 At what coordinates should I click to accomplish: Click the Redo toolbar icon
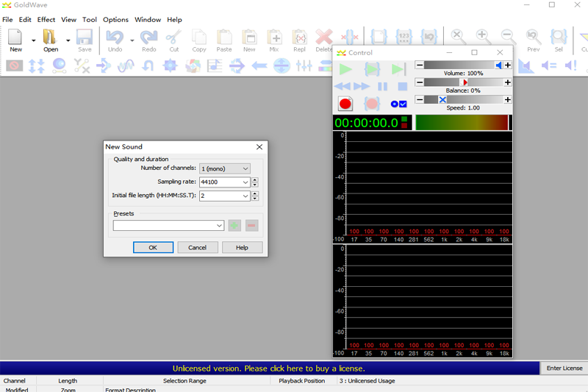149,40
